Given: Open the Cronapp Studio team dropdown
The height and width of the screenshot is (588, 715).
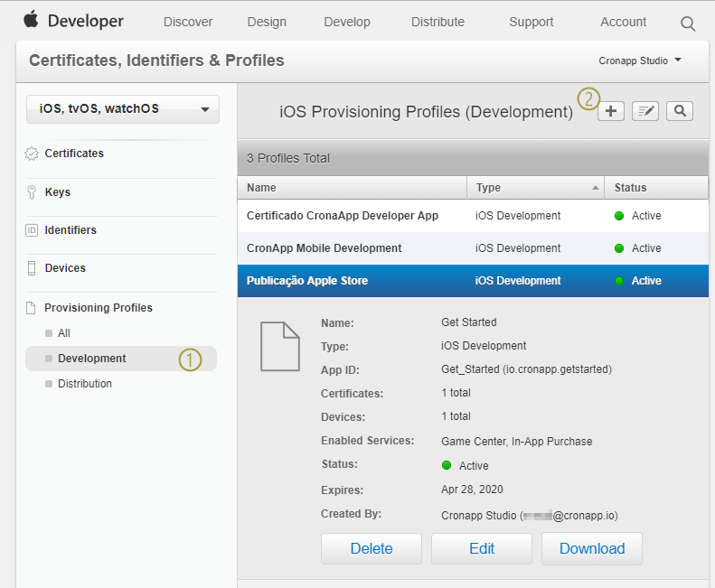Looking at the screenshot, I should pyautogui.click(x=640, y=61).
